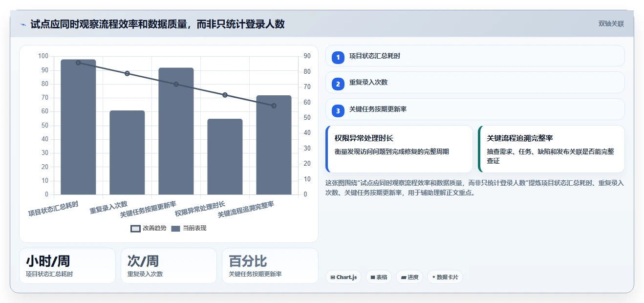
Task: Click the 次/周 metric card
Action: pyautogui.click(x=169, y=266)
